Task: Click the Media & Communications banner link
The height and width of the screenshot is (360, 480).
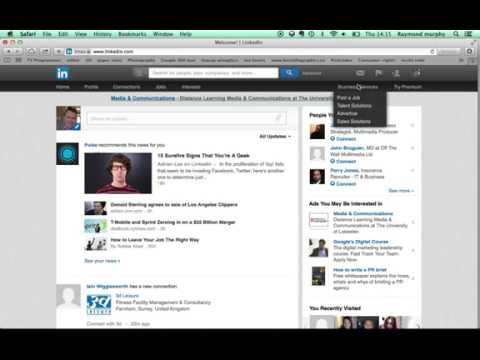Action: click(x=143, y=98)
